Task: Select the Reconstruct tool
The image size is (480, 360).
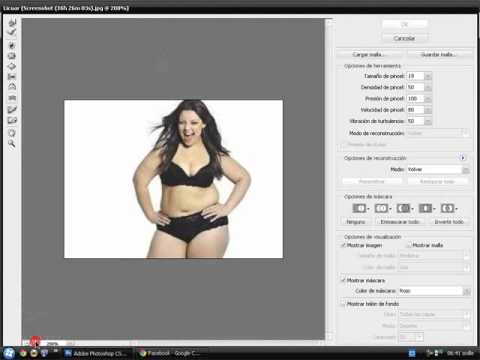Action: point(12,33)
